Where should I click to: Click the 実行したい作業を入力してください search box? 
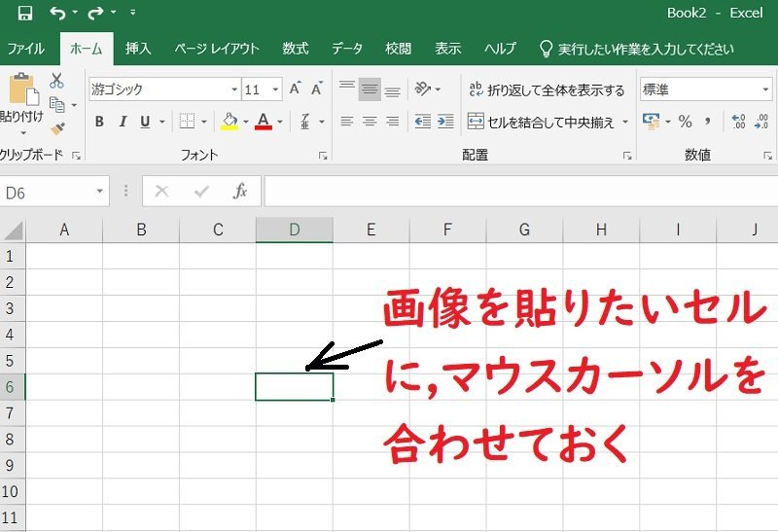tap(637, 50)
